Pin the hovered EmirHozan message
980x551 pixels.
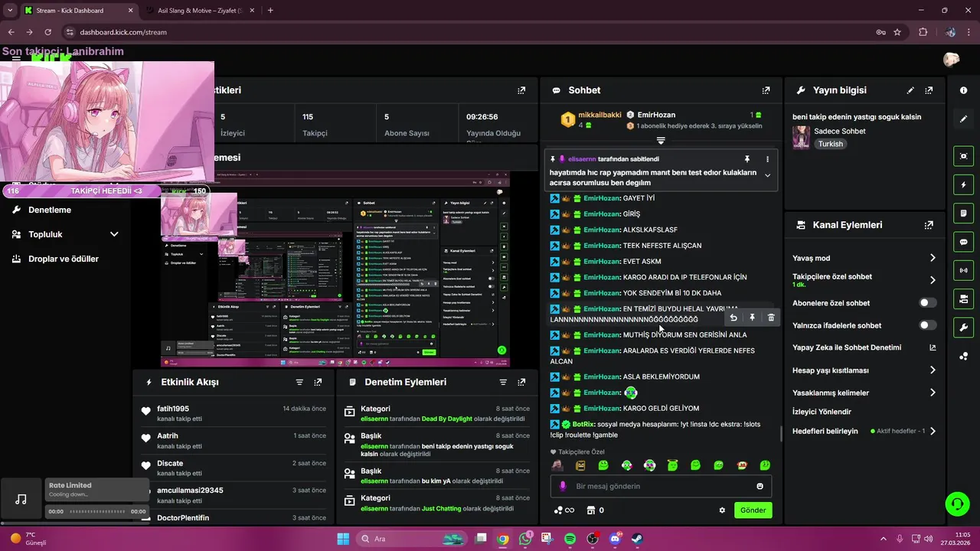pyautogui.click(x=752, y=318)
